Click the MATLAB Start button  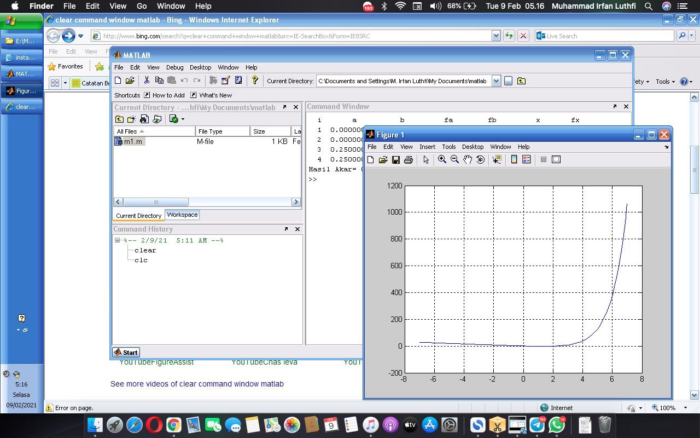126,352
